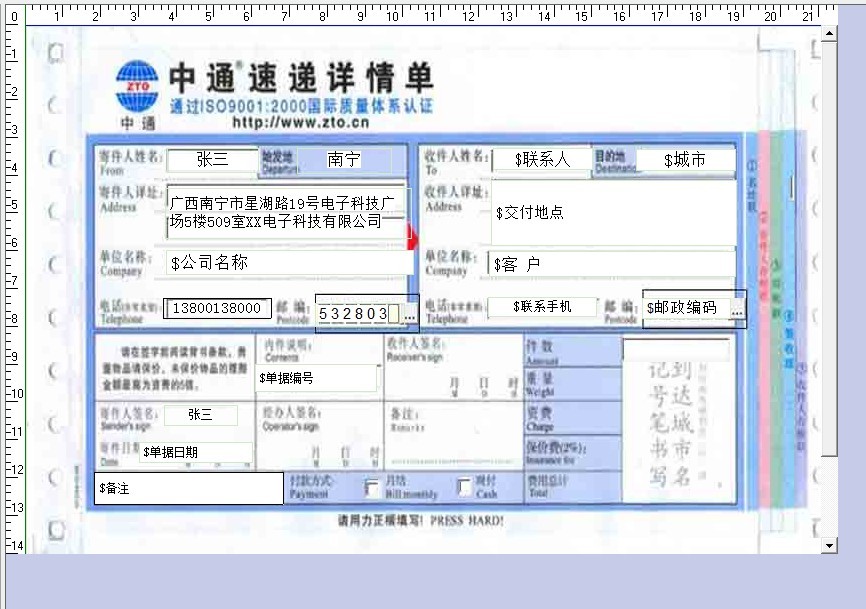
Task: Open ellipsis button beside $邮政编码 field
Action: [737, 310]
